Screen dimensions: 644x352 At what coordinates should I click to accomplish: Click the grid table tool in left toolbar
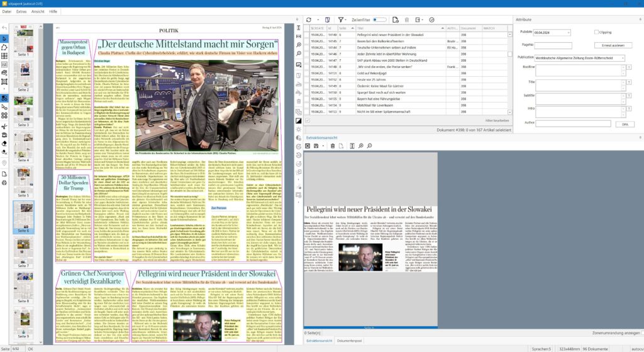point(4,55)
